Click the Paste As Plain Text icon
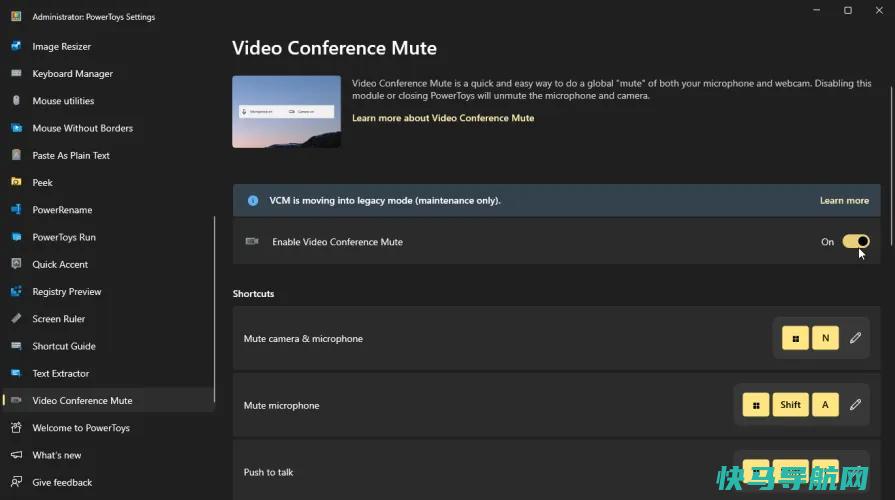 [16, 155]
